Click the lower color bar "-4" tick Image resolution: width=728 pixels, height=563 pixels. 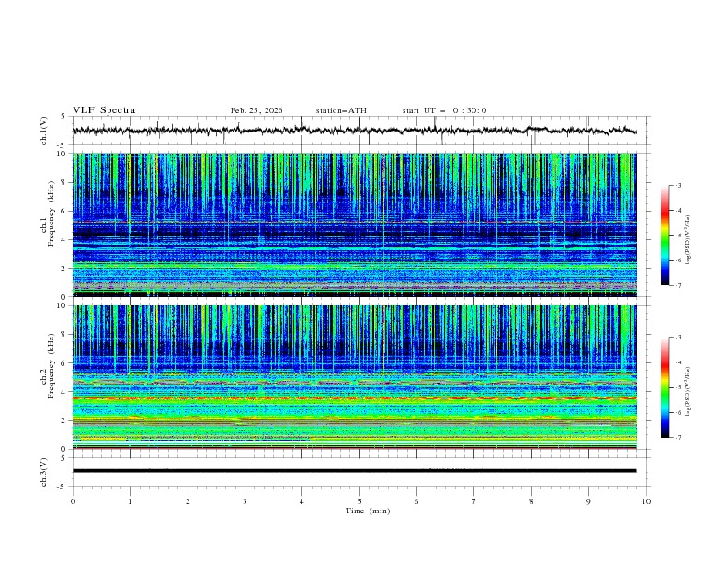pyautogui.click(x=677, y=362)
